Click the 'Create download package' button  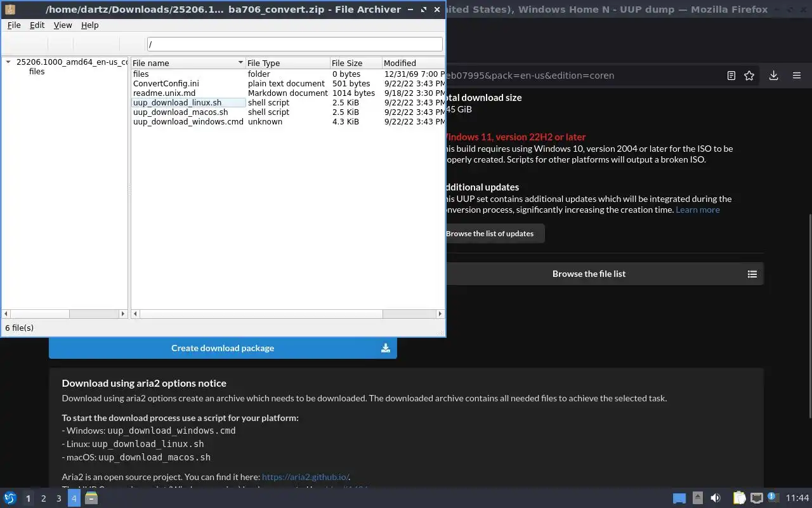223,348
